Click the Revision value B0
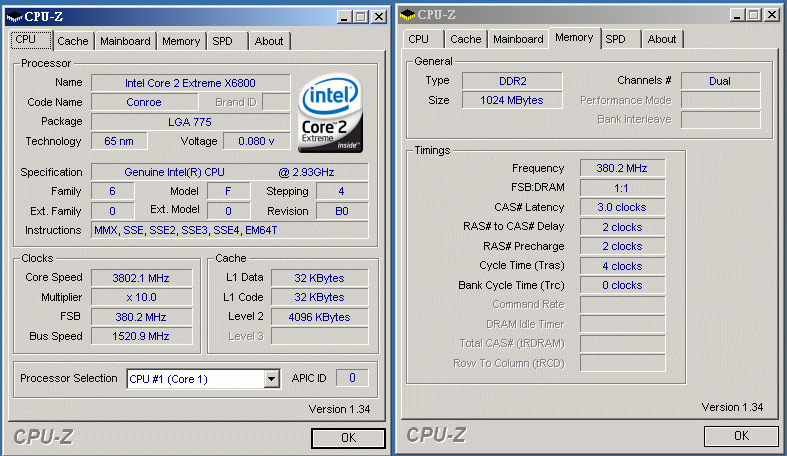This screenshot has width=787, height=456. click(x=342, y=211)
